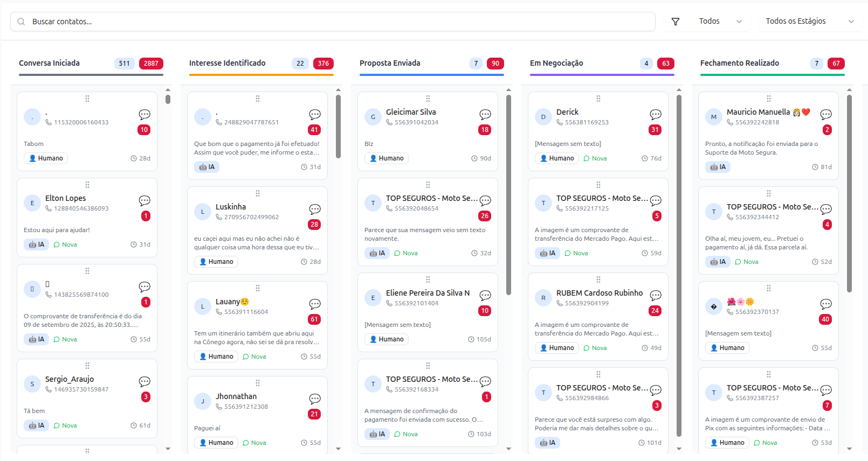This screenshot has width=868, height=461.
Task: Toggle Humano tag on Lauany card
Action: coord(216,357)
